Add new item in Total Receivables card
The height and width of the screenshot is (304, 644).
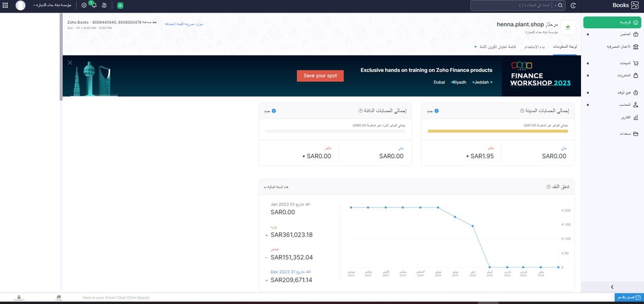433,111
